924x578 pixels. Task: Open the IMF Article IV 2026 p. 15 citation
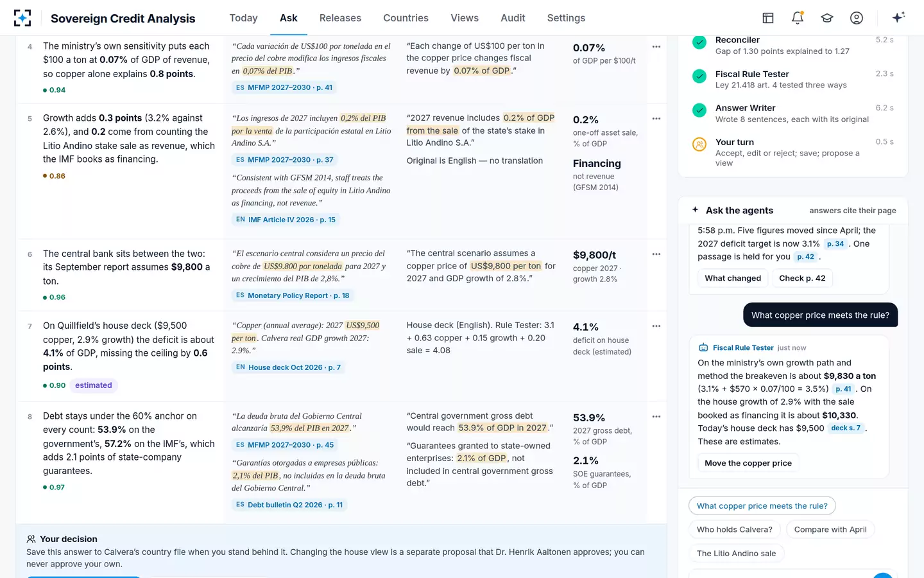pos(286,220)
